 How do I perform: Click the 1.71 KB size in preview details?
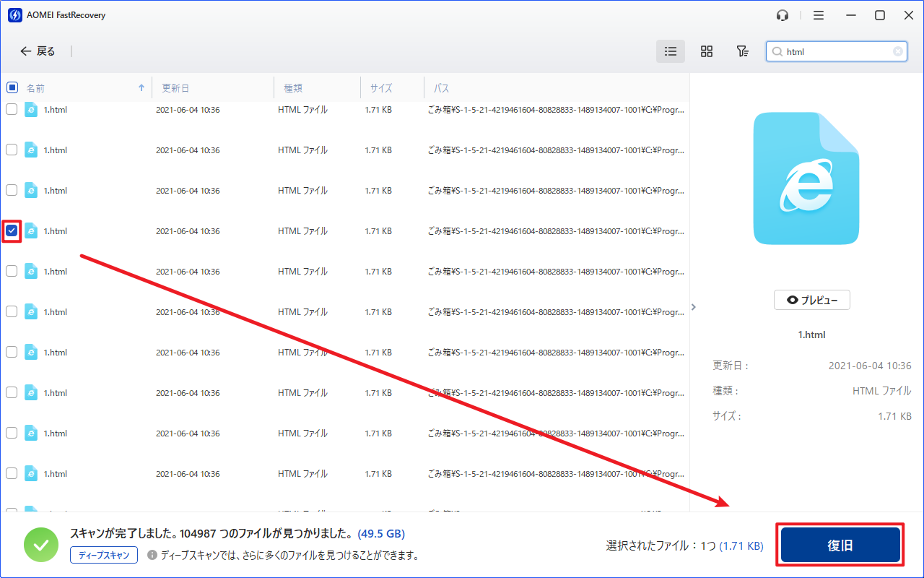(894, 416)
